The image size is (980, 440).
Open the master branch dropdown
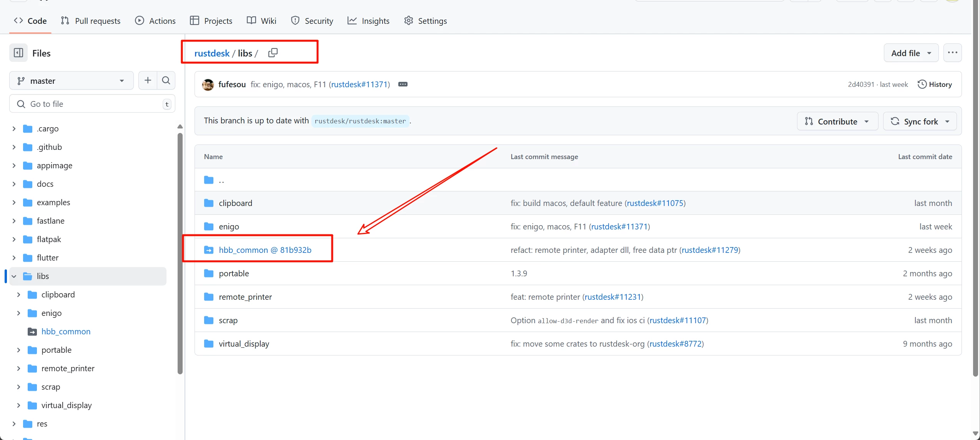[x=71, y=81]
